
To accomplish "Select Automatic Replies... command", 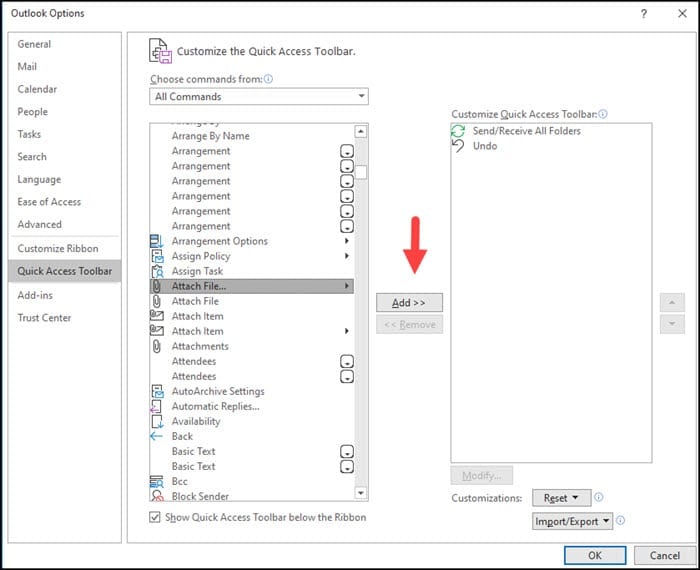I will (252, 407).
